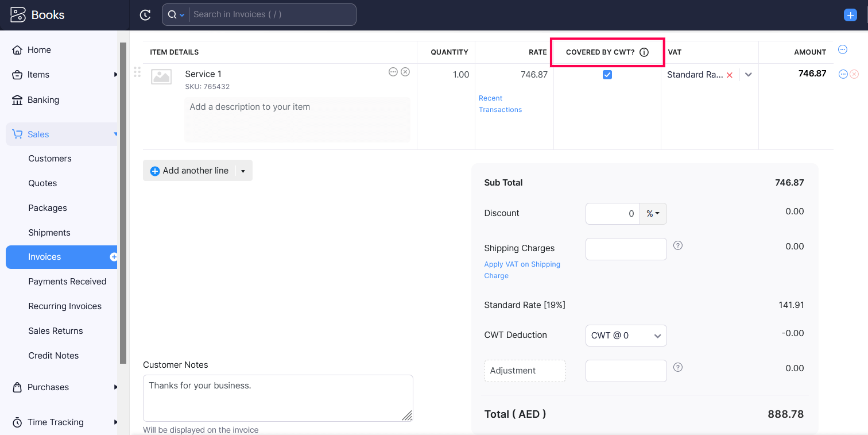
Task: Click the help icon next to Adjustment field
Action: [x=678, y=367]
